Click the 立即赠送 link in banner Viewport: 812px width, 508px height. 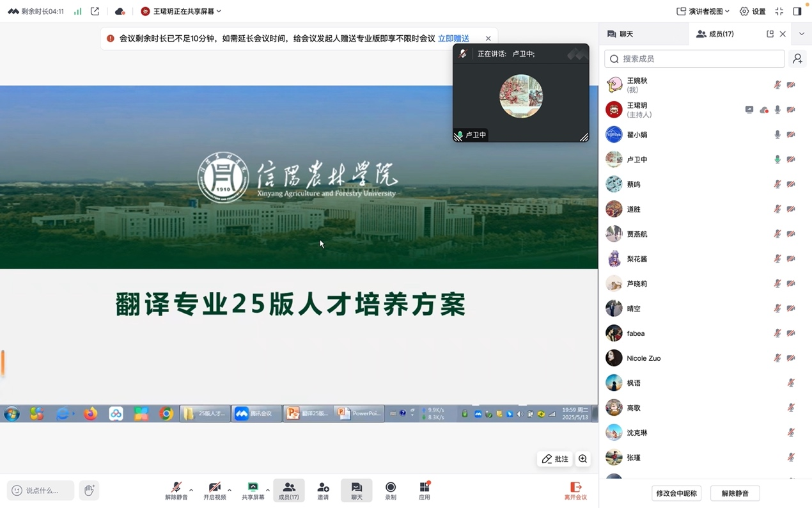(453, 38)
